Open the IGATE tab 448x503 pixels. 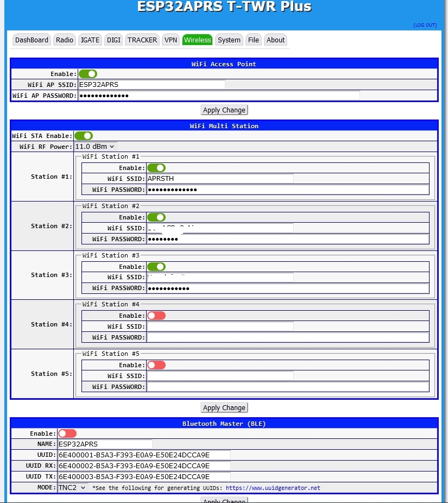(x=90, y=40)
